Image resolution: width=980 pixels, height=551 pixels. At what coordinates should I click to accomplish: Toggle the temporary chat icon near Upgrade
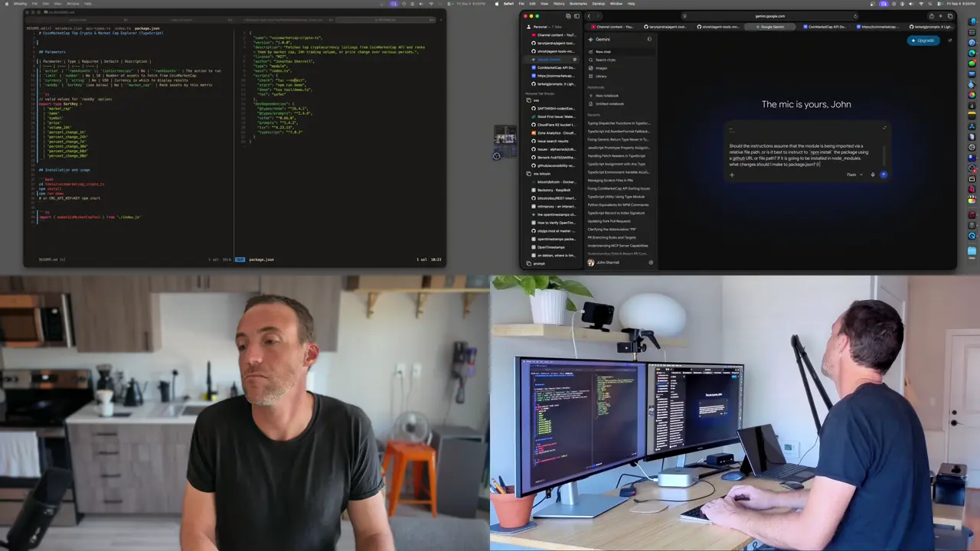click(x=950, y=40)
